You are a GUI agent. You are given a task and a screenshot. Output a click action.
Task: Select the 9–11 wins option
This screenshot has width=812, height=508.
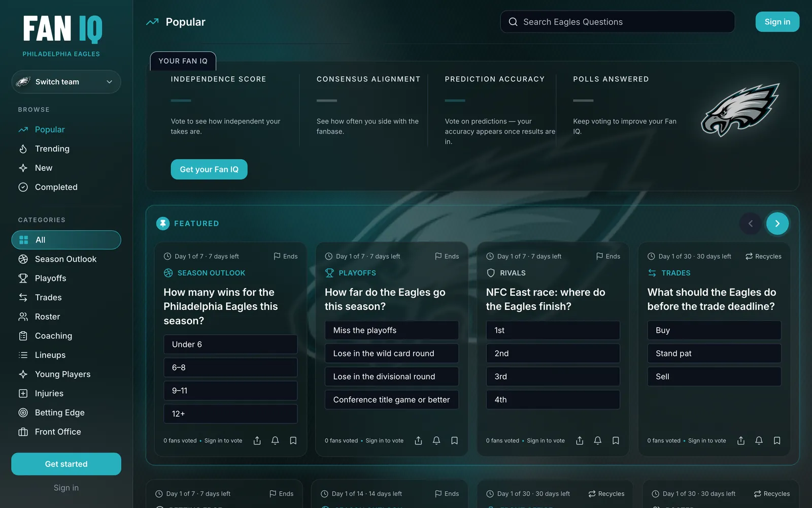tap(230, 391)
